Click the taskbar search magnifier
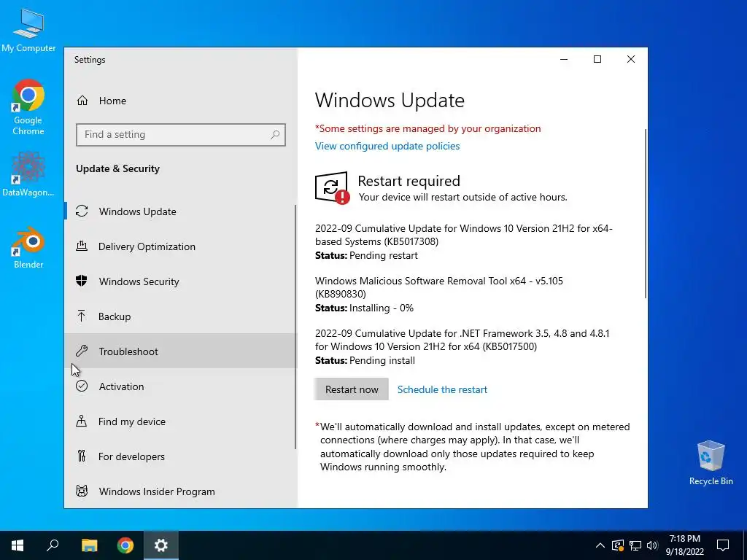 (53, 545)
